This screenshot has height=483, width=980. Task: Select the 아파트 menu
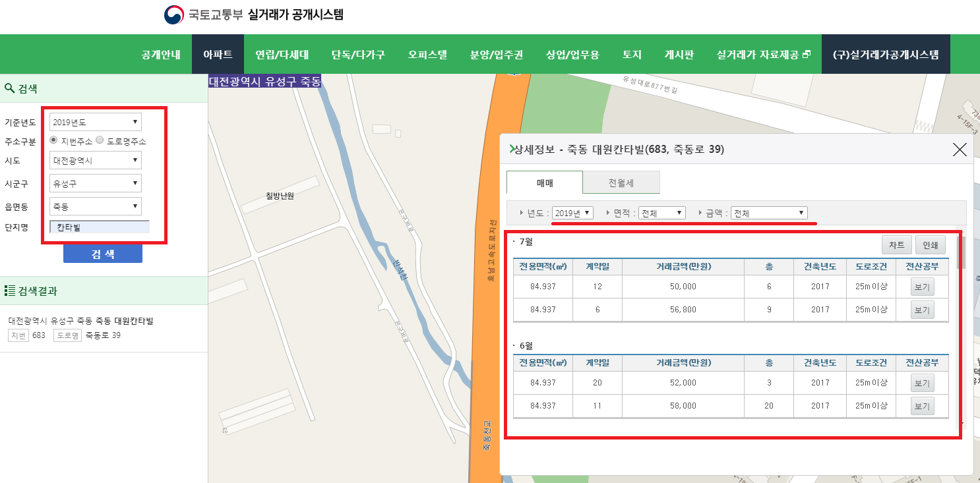pos(218,55)
